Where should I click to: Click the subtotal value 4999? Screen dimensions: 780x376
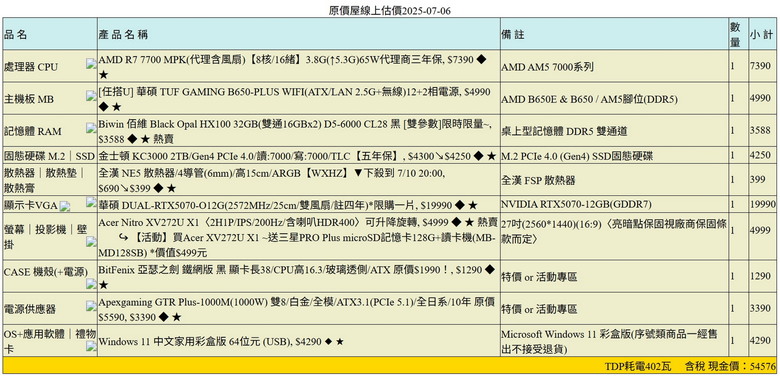(760, 231)
